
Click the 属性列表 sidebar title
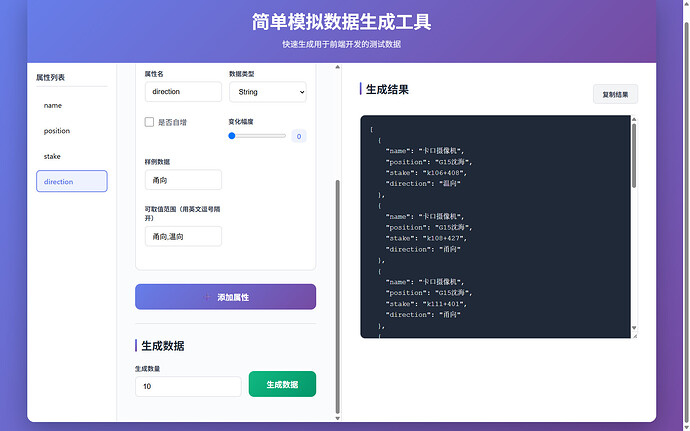coord(50,77)
